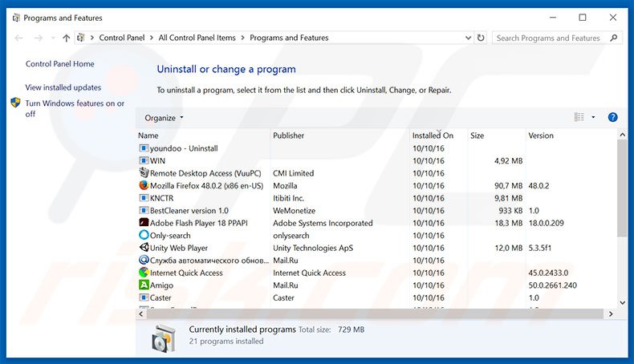Image resolution: width=634 pixels, height=364 pixels.
Task: Click the horizontal scrollbar right arrow
Action: tap(611, 314)
